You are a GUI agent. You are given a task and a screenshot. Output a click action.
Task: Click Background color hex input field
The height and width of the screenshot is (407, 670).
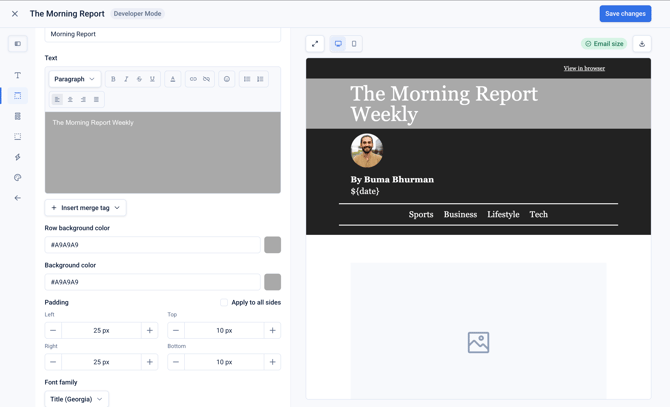pyautogui.click(x=153, y=282)
